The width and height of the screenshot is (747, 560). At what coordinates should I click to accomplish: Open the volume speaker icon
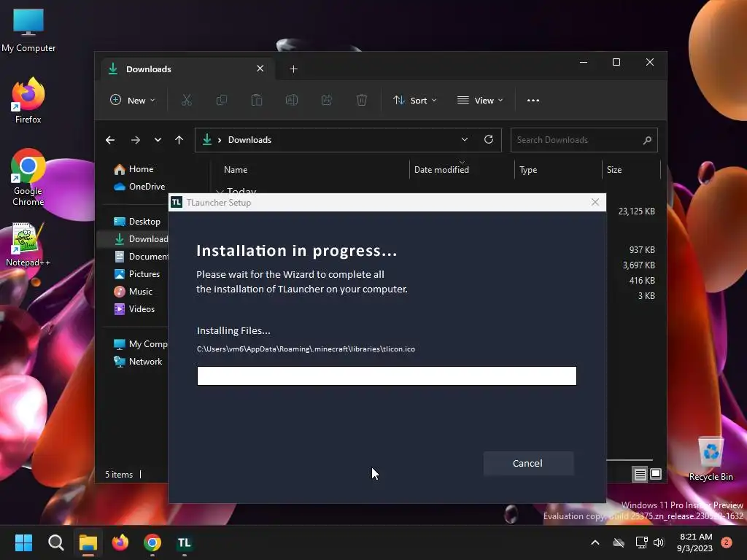pyautogui.click(x=659, y=542)
